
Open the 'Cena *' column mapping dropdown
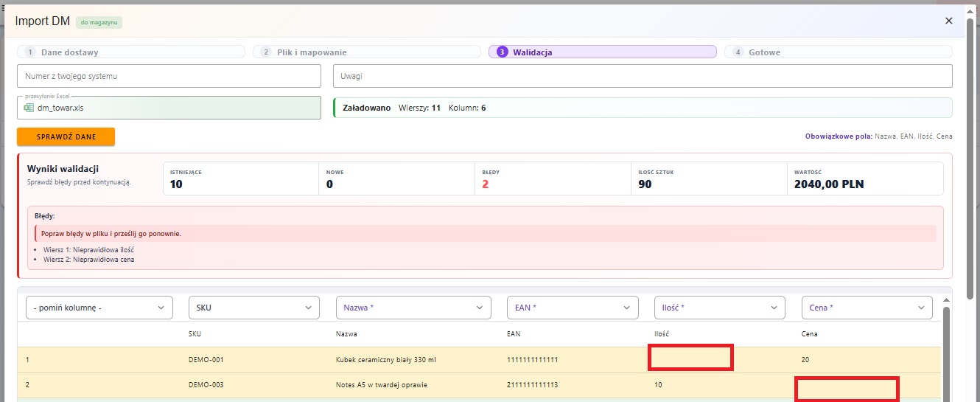tap(867, 308)
